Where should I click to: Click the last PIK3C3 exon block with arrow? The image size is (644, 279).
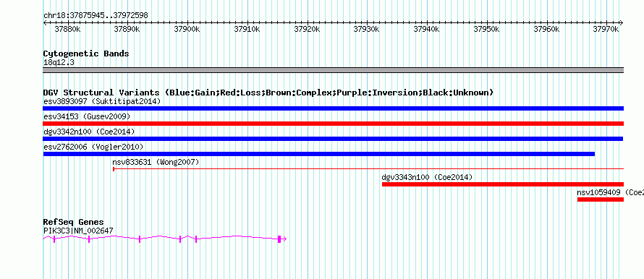coord(282,239)
